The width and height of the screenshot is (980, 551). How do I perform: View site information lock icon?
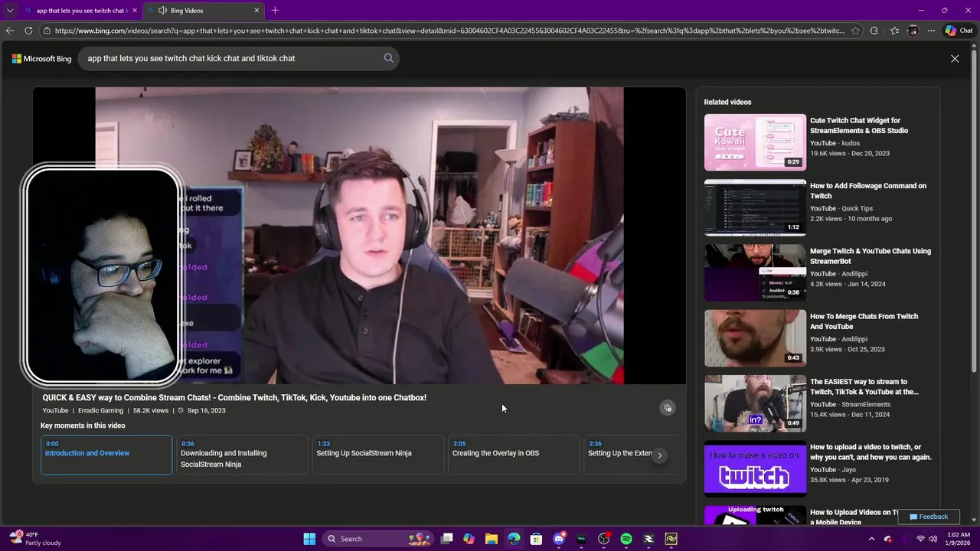pyautogui.click(x=47, y=31)
